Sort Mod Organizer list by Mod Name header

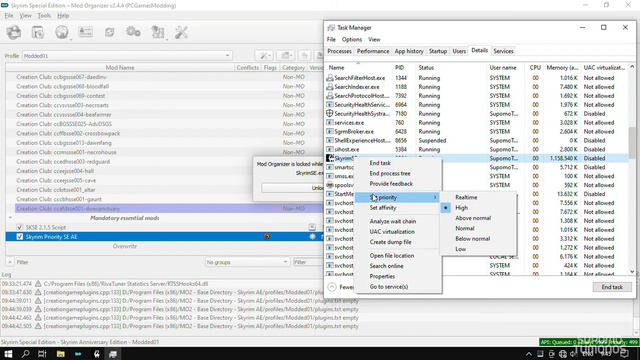tap(120, 68)
